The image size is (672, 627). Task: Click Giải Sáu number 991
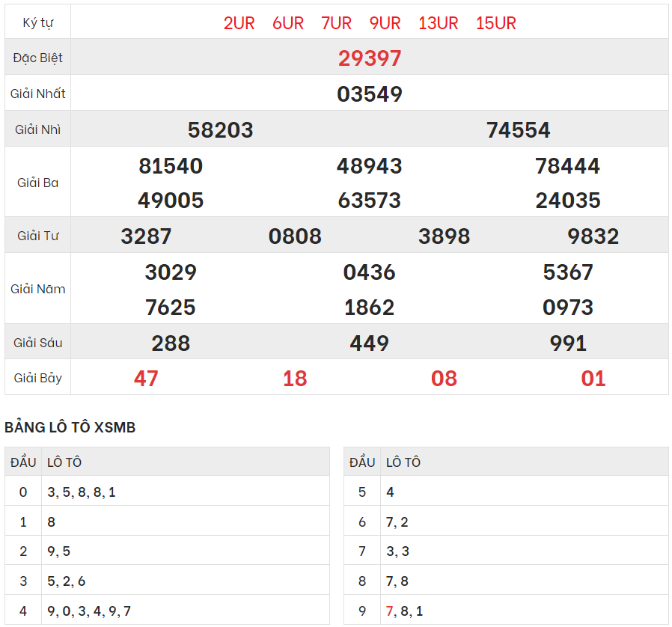[568, 343]
